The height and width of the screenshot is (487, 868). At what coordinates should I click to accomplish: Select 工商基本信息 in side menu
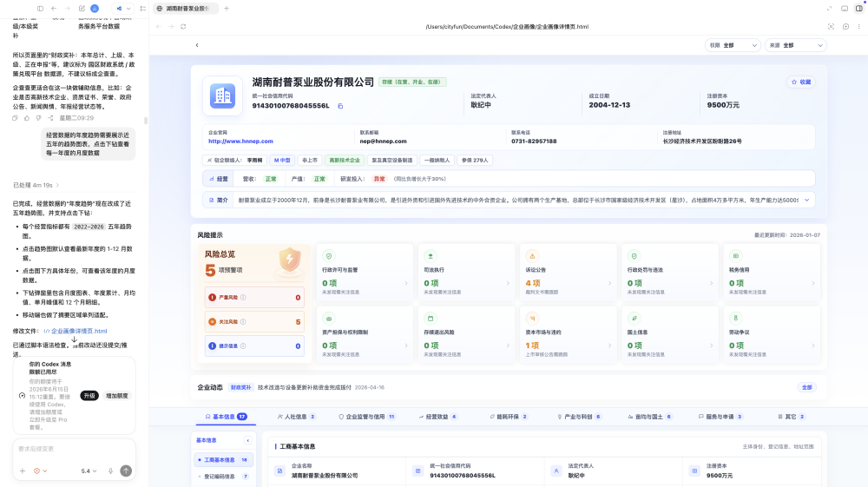click(224, 460)
